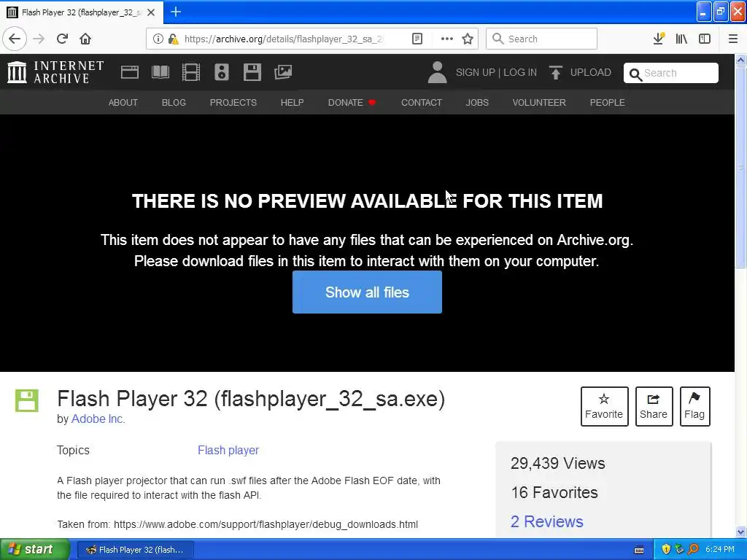747x560 pixels.
Task: Click the vertical scrollbar thumb
Action: point(740,167)
